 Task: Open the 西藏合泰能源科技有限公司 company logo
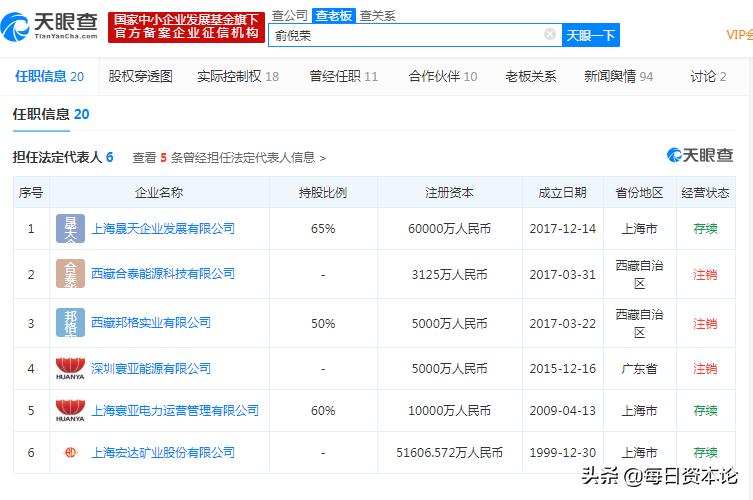[x=70, y=273]
